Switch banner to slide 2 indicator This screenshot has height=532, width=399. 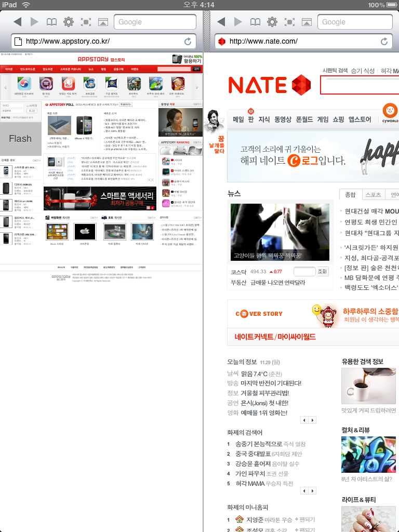pyautogui.click(x=152, y=208)
